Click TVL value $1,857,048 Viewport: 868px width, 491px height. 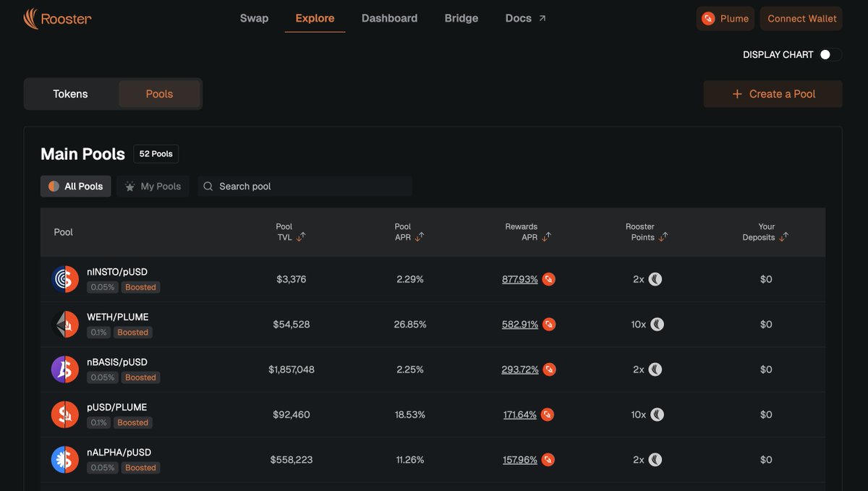292,370
